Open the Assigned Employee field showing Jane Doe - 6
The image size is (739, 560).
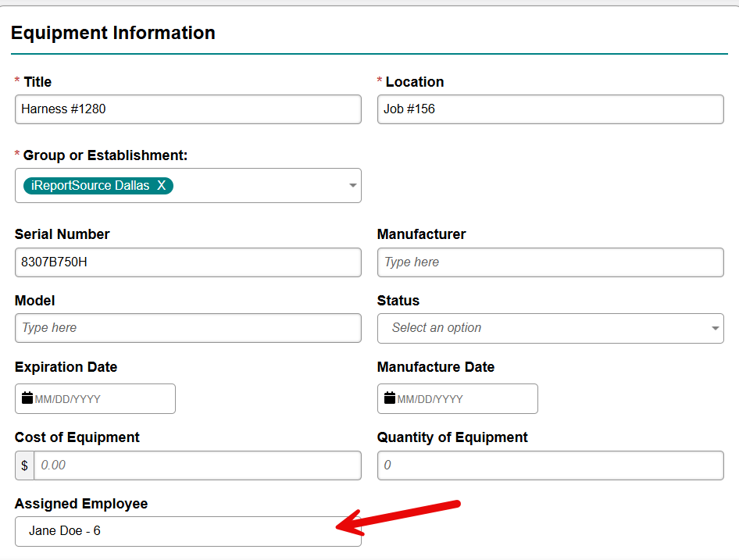[188, 531]
